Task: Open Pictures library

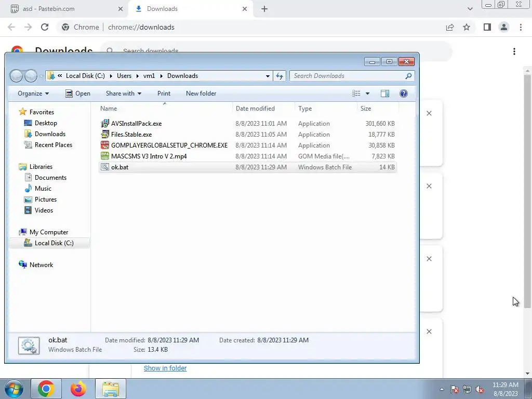Action: coord(41,199)
